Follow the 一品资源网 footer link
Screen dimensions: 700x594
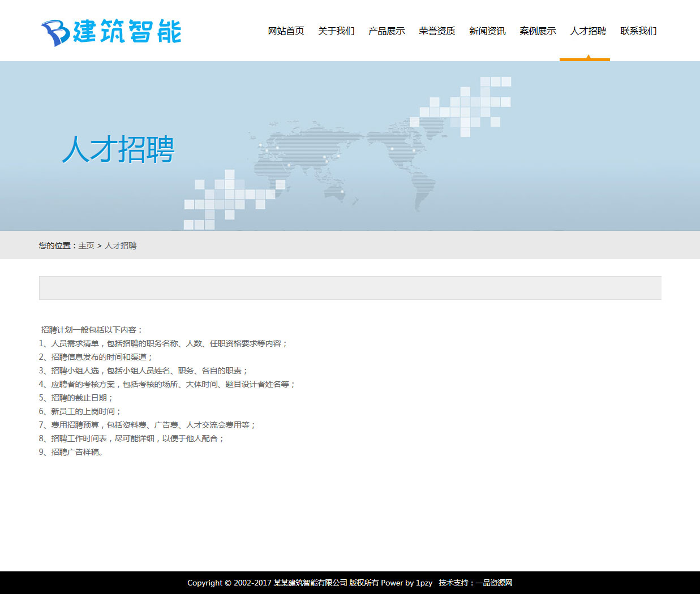[494, 583]
